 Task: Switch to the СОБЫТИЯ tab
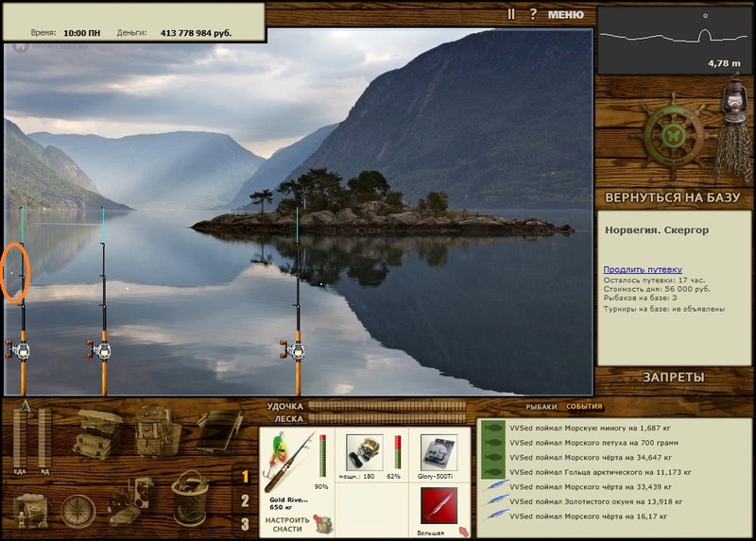(584, 406)
